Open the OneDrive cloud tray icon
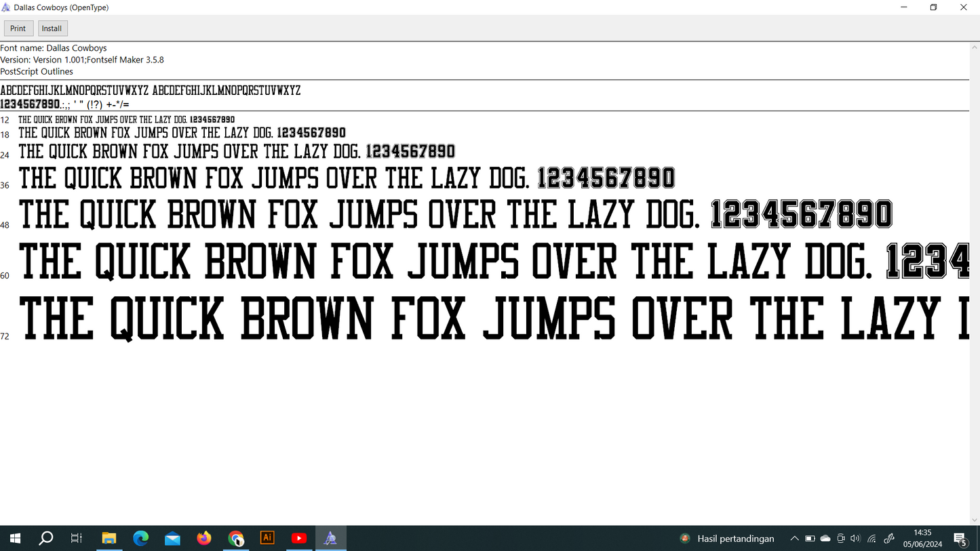Screen dimensions: 980x551 825,539
